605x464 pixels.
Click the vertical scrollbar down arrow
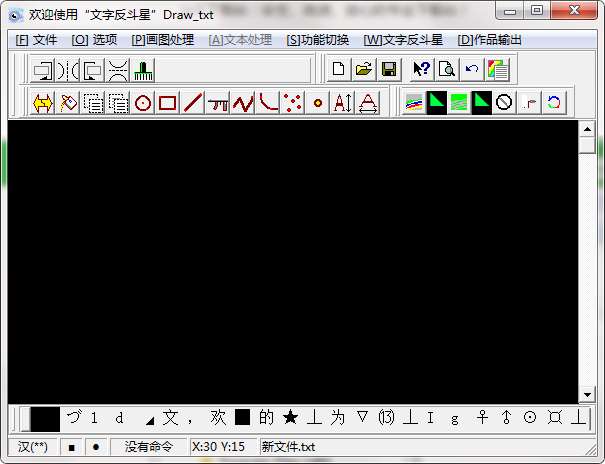[587, 395]
